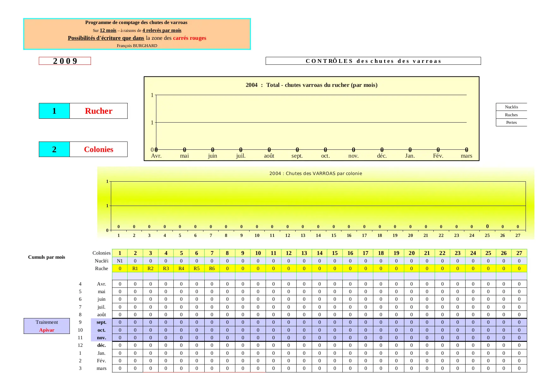Screen dimensions: 554x392
Task: Click the François BURGHARD author text
Action: click(x=137, y=46)
